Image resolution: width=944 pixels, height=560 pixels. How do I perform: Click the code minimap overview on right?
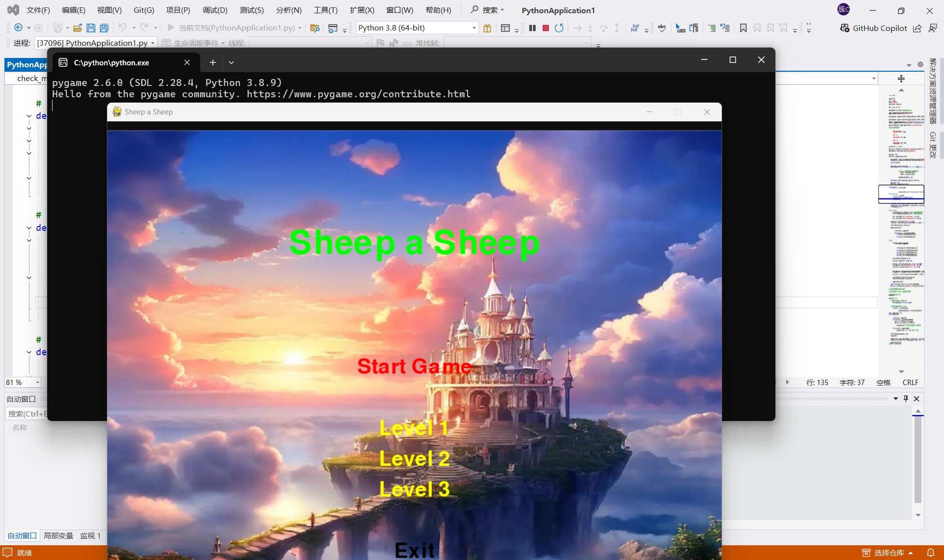pyautogui.click(x=901, y=221)
